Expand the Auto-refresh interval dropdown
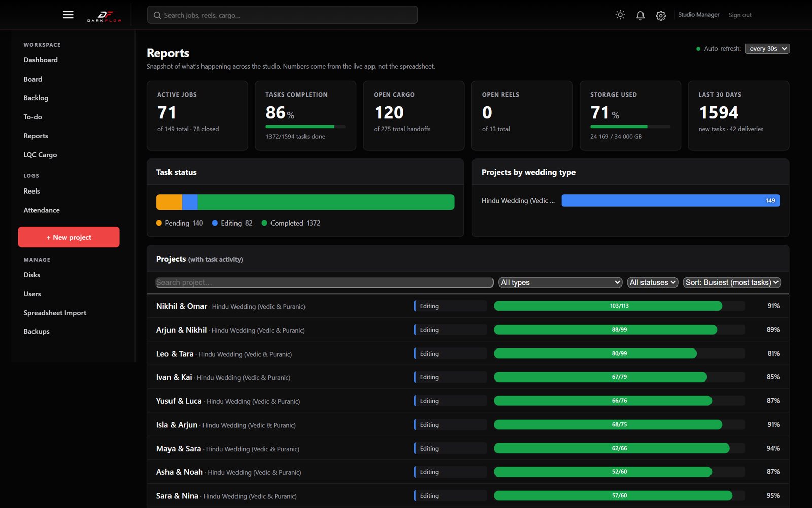812x508 pixels. click(x=767, y=49)
